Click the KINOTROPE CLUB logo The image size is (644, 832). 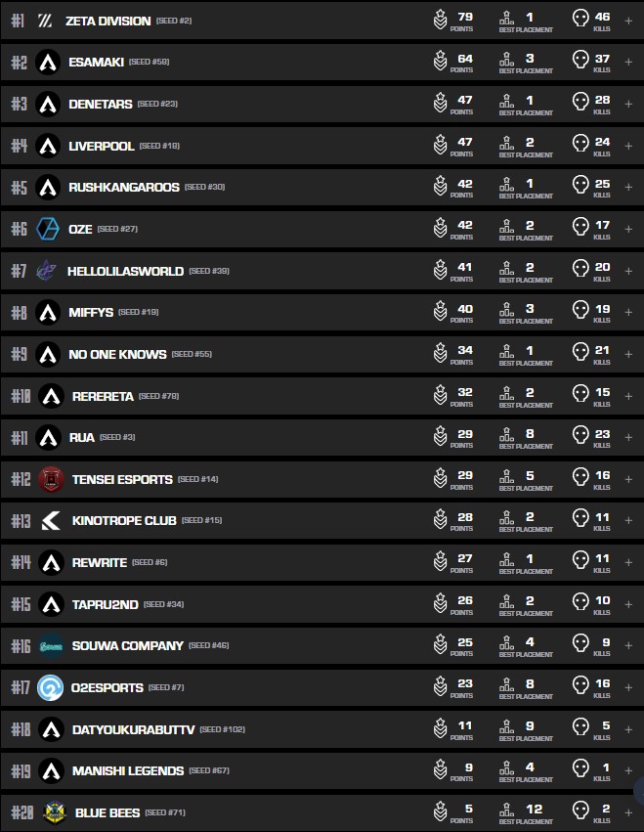tap(51, 521)
